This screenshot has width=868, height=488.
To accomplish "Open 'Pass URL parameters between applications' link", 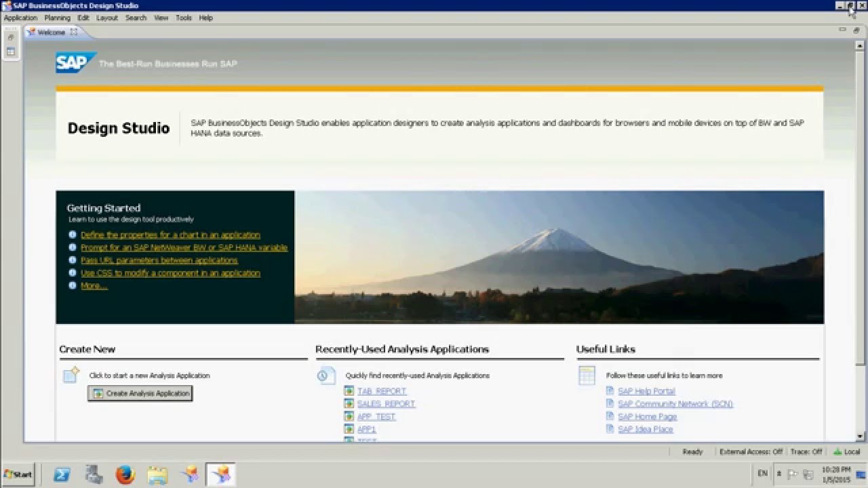I will 159,260.
